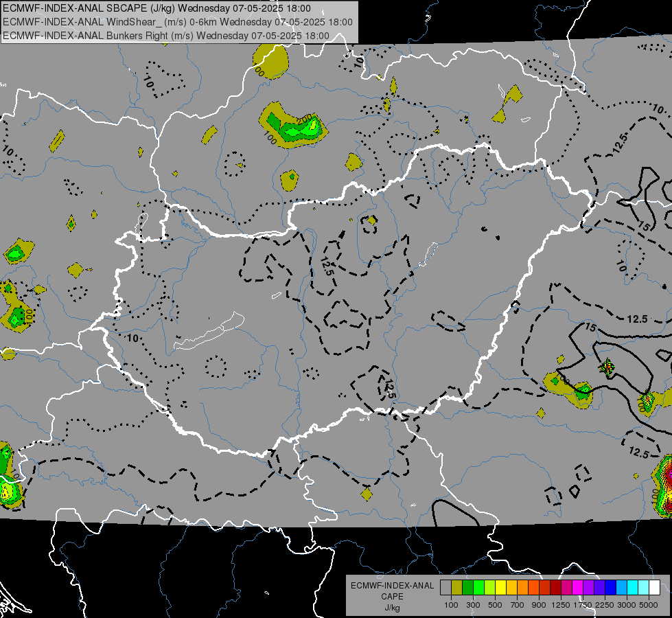Click the ECMWF-INDEX-ANAL label in the legend box
The height and width of the screenshot is (618, 672).
tap(392, 586)
